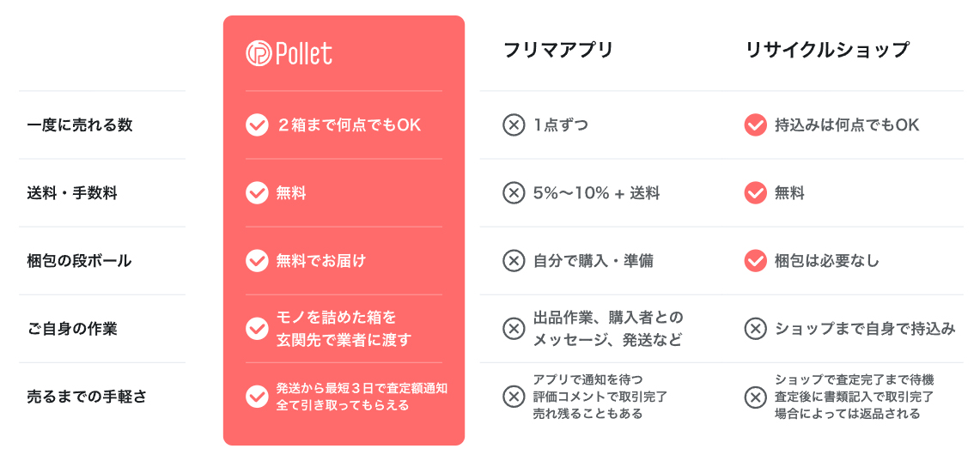Click the リサイクルショップ column header
This screenshot has height=461, width=980.
coord(827,50)
